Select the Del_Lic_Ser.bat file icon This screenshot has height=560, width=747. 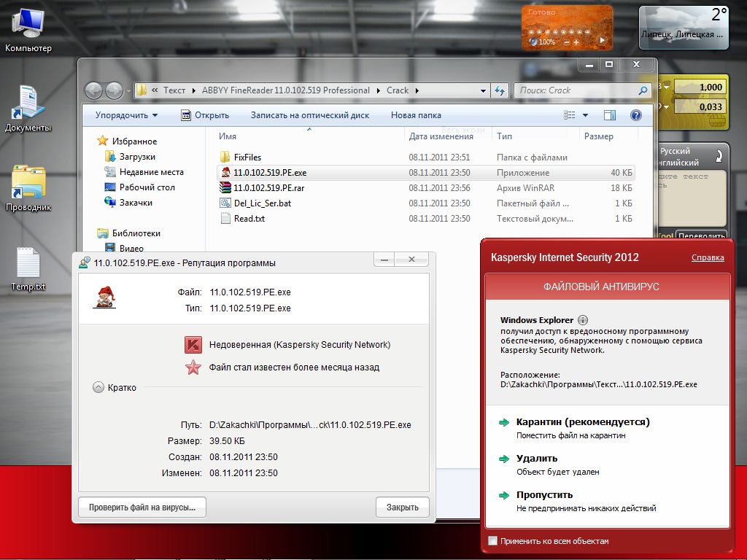pyautogui.click(x=225, y=203)
